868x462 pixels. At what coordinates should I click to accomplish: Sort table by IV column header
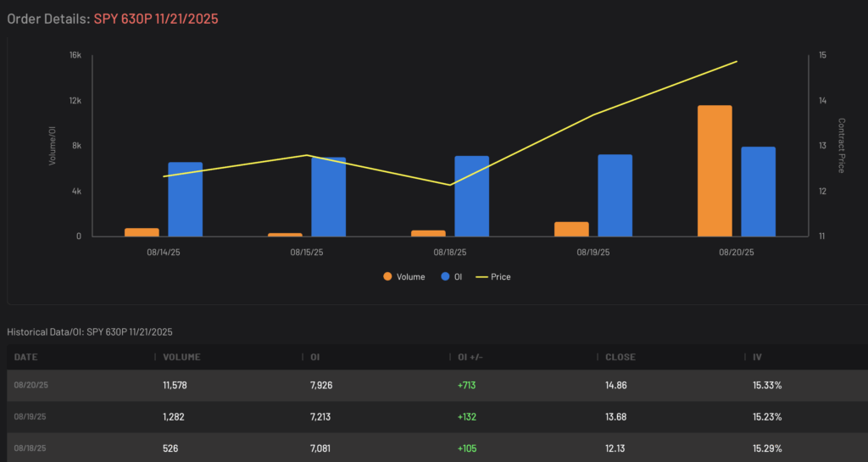[757, 357]
